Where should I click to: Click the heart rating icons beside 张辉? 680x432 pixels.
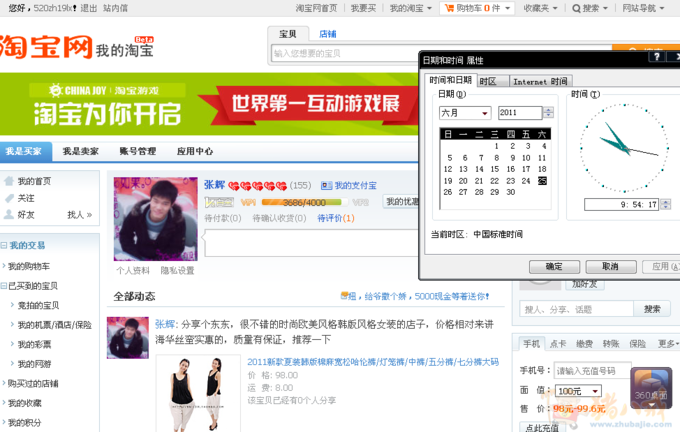pyautogui.click(x=258, y=186)
